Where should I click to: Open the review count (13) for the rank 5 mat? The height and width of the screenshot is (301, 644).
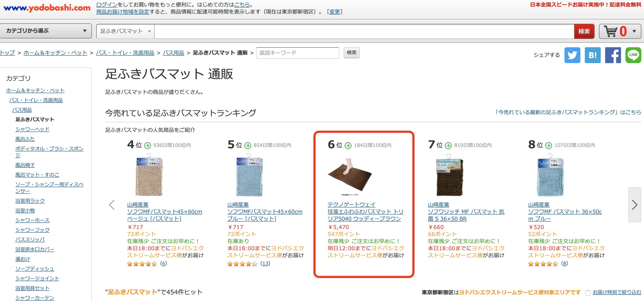coord(265,263)
